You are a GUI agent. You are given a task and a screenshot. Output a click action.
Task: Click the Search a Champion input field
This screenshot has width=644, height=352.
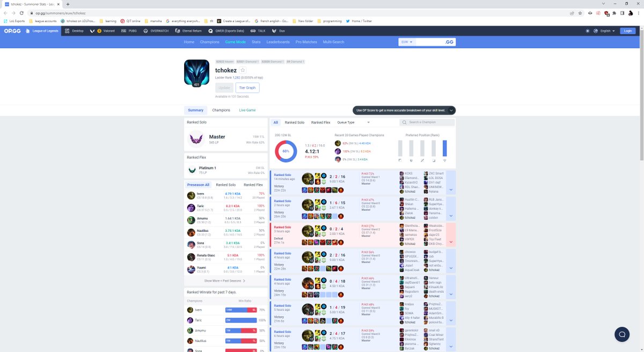pos(427,122)
